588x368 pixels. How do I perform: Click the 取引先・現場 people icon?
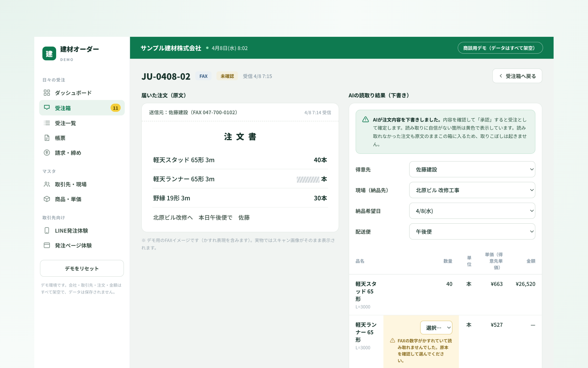click(47, 184)
